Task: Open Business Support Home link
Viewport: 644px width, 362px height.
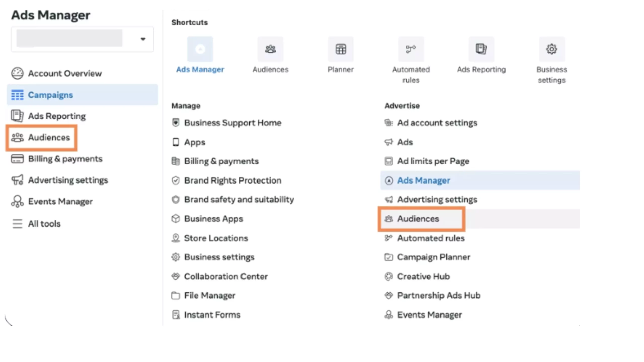Action: (233, 123)
